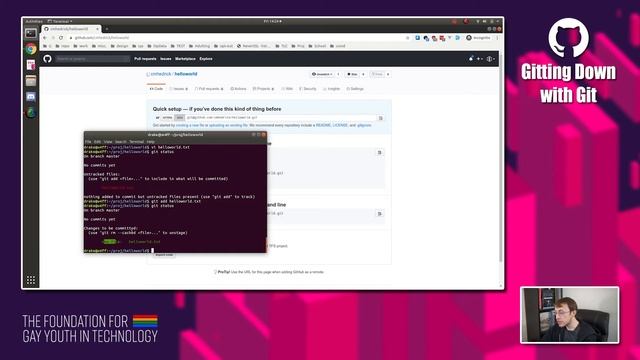Open Edit menu in terminal window

click(98, 142)
